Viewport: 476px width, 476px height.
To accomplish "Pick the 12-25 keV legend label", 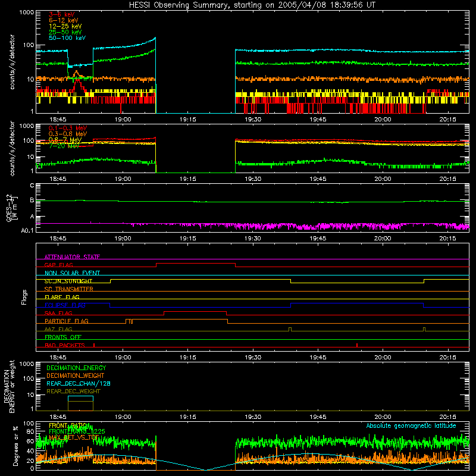I will tap(65, 26).
